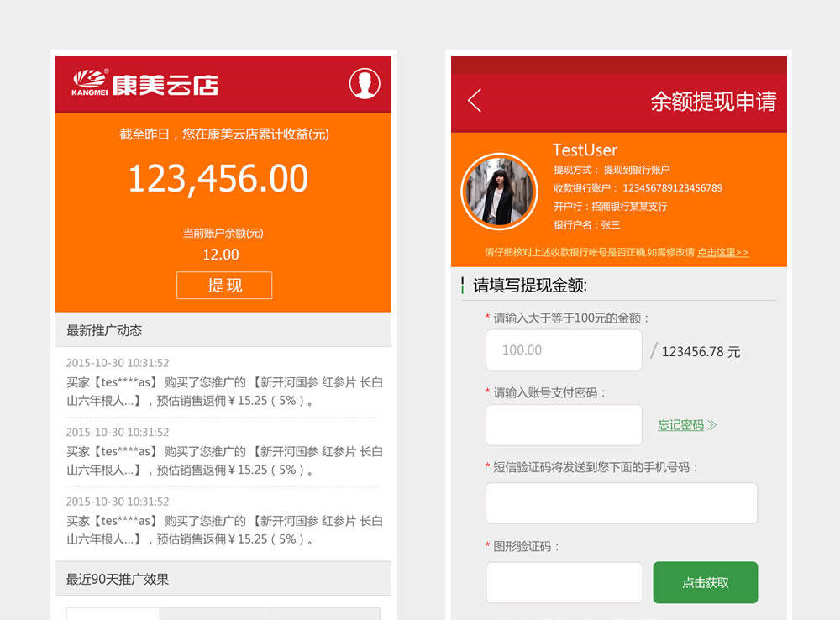
Task: Click the available amount 123456.78 元
Action: click(701, 352)
